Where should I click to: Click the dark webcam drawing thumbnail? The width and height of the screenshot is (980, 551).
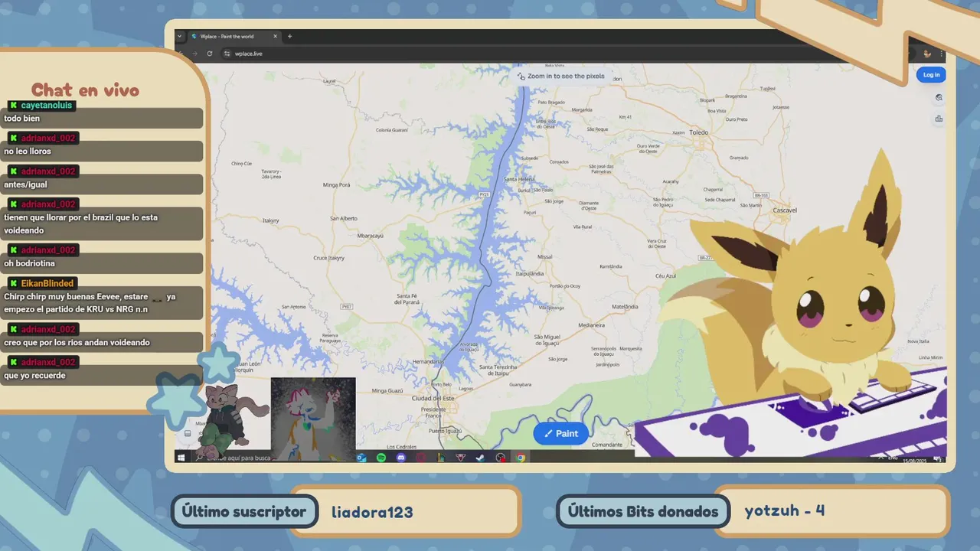pos(313,419)
